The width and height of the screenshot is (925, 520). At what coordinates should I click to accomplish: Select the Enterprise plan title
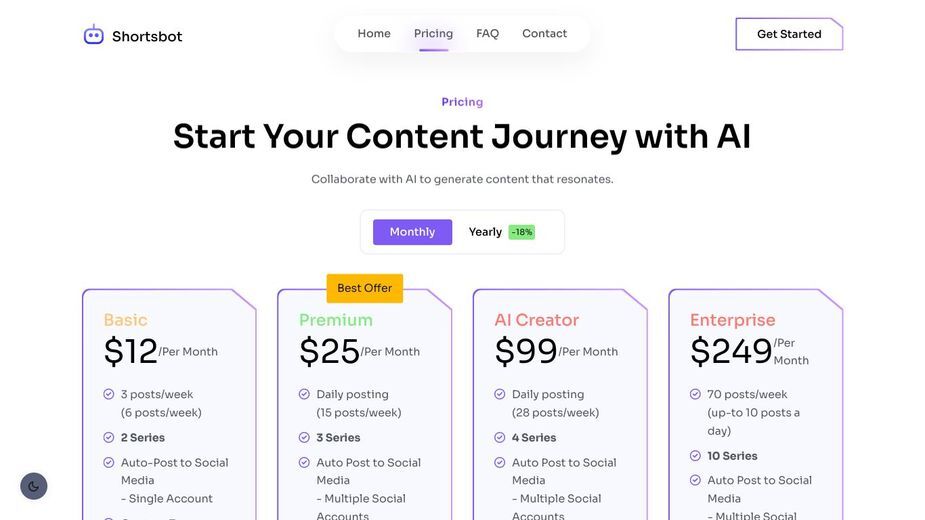pyautogui.click(x=733, y=320)
